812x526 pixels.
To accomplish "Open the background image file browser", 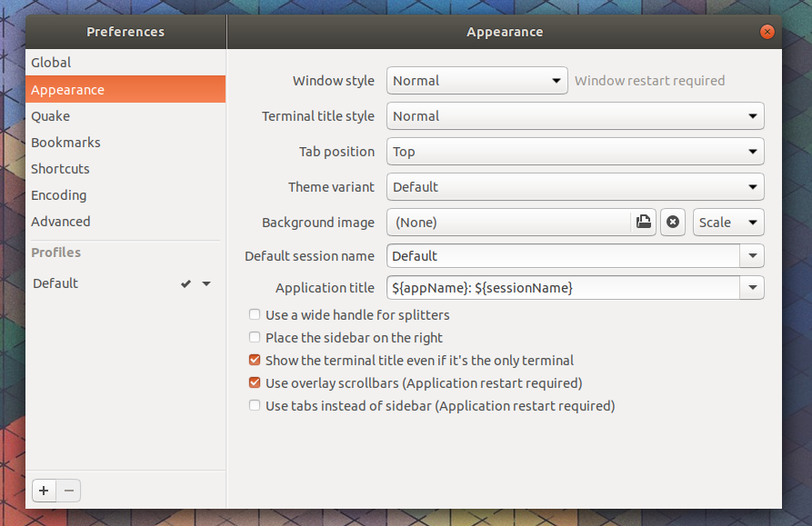I will click(x=644, y=222).
